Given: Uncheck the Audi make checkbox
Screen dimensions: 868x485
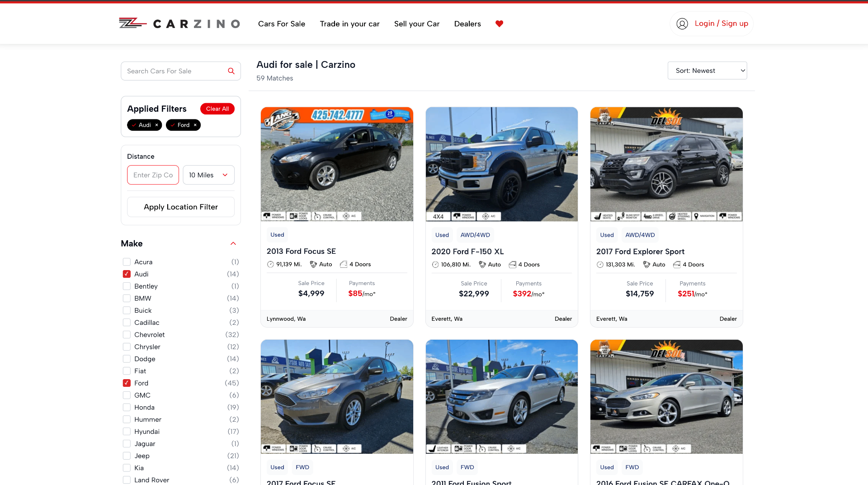Looking at the screenshot, I should tap(127, 274).
